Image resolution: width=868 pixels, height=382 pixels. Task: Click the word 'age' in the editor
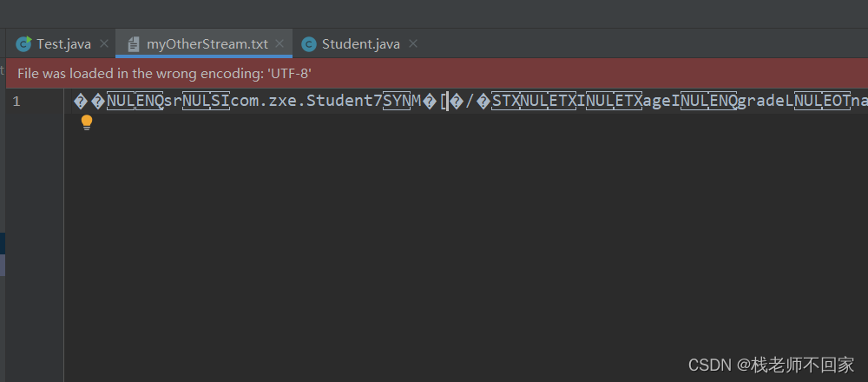tap(656, 102)
